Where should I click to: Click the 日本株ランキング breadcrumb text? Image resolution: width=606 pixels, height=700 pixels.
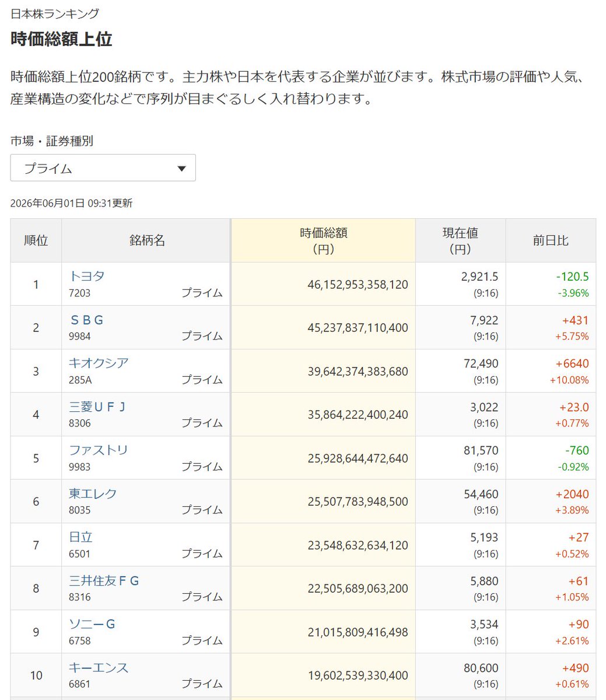[55, 13]
